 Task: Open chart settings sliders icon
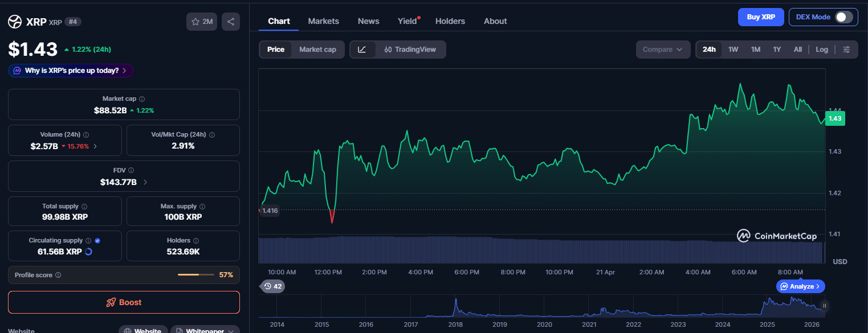pos(846,50)
